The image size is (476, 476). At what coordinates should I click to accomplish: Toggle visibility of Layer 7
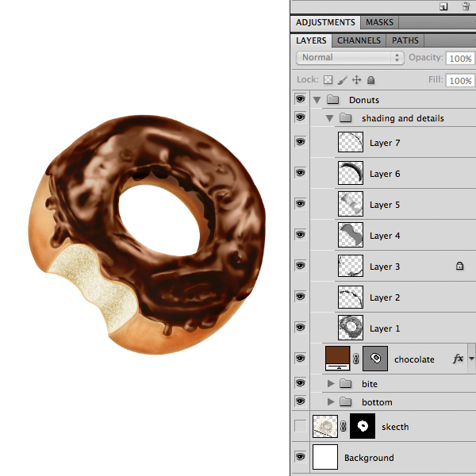click(x=300, y=142)
